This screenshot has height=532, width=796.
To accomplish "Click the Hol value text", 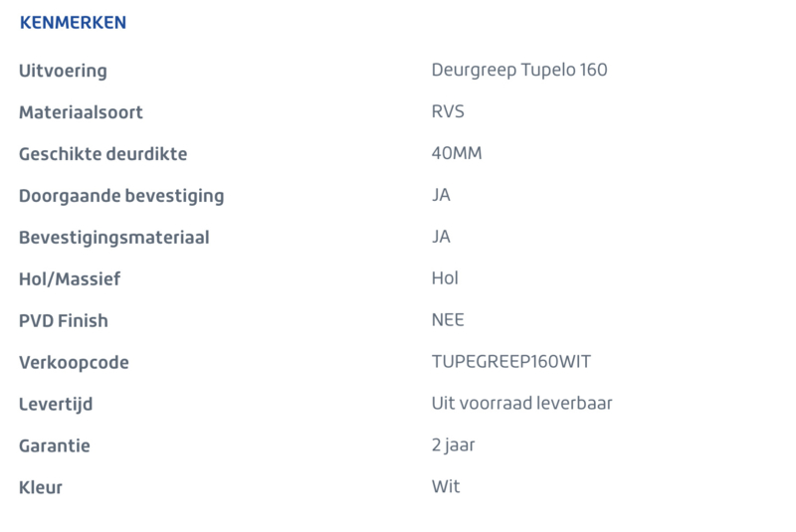I will [445, 277].
